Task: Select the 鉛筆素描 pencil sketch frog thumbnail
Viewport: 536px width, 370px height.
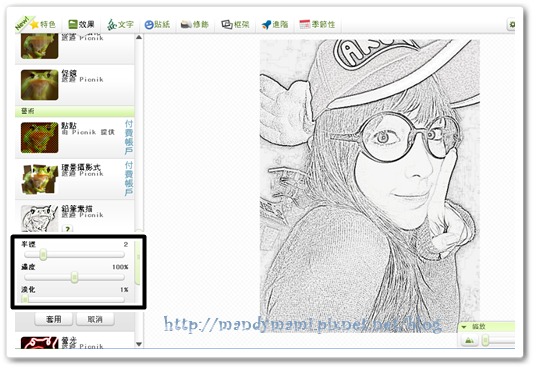Action: 39,219
